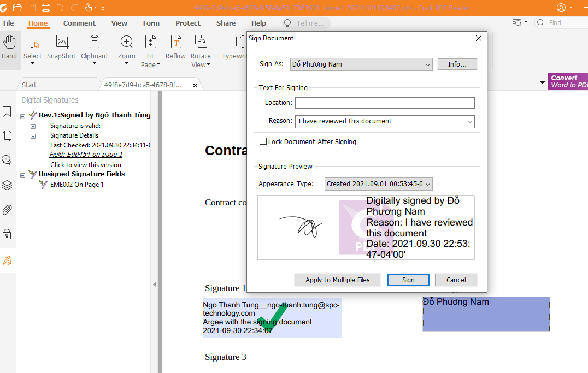588x373 pixels.
Task: Activate the SnapShot tool
Action: 61,49
